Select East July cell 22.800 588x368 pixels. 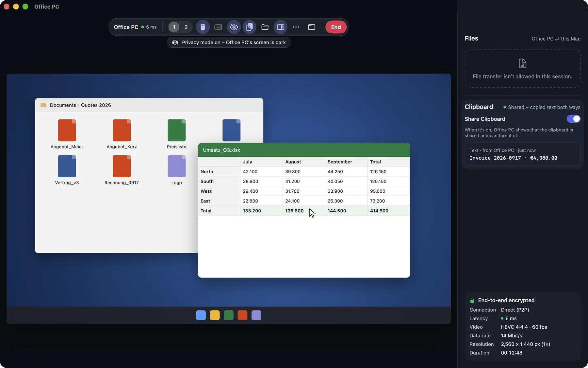(261, 201)
